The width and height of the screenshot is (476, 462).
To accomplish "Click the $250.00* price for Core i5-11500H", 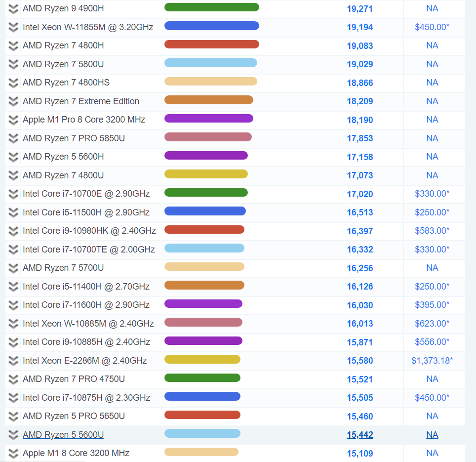I will pyautogui.click(x=432, y=212).
